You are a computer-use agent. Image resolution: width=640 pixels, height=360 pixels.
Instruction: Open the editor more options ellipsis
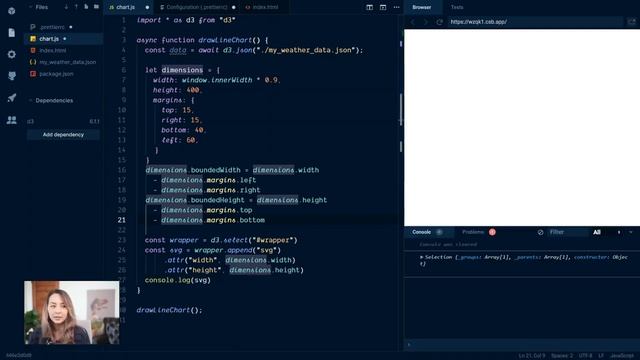(396, 7)
